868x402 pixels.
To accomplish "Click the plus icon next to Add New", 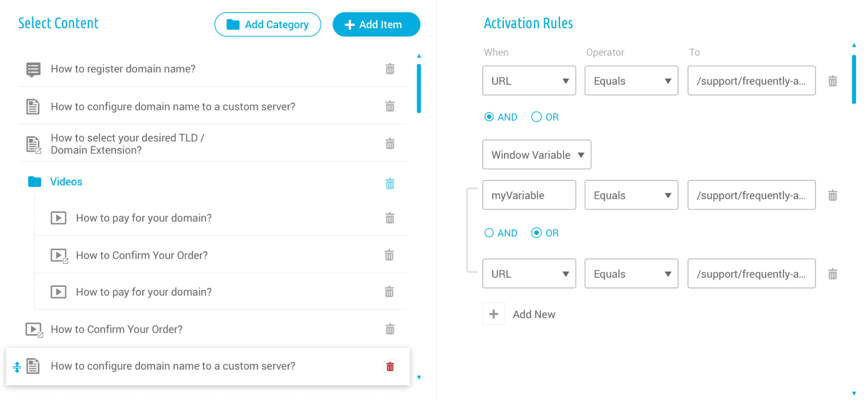I will click(x=494, y=314).
